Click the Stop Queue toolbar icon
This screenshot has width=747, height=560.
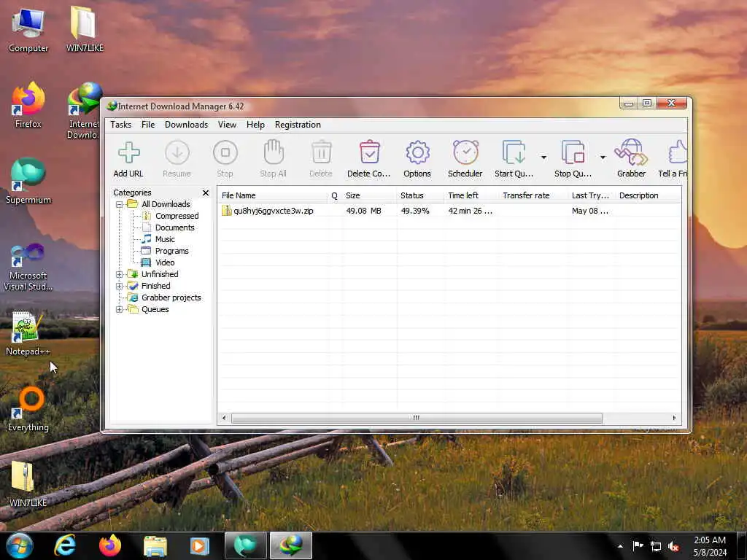573,152
